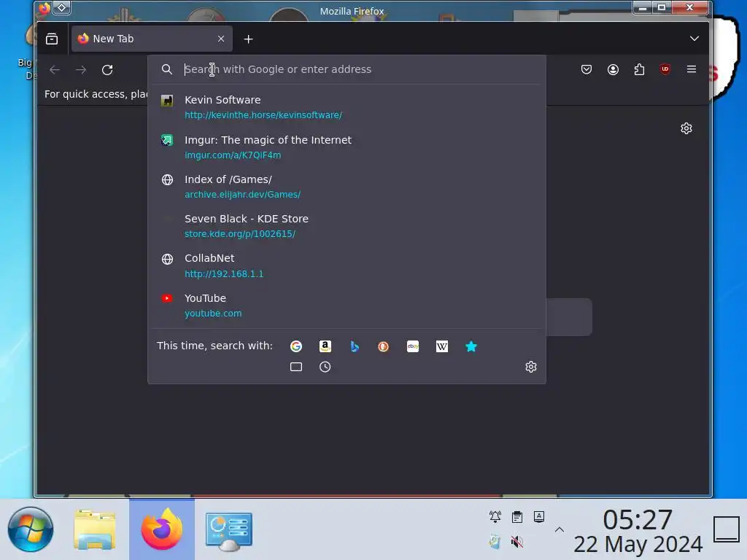The image size is (747, 560).
Task: Open the Windows-style Start menu button
Action: (x=31, y=529)
